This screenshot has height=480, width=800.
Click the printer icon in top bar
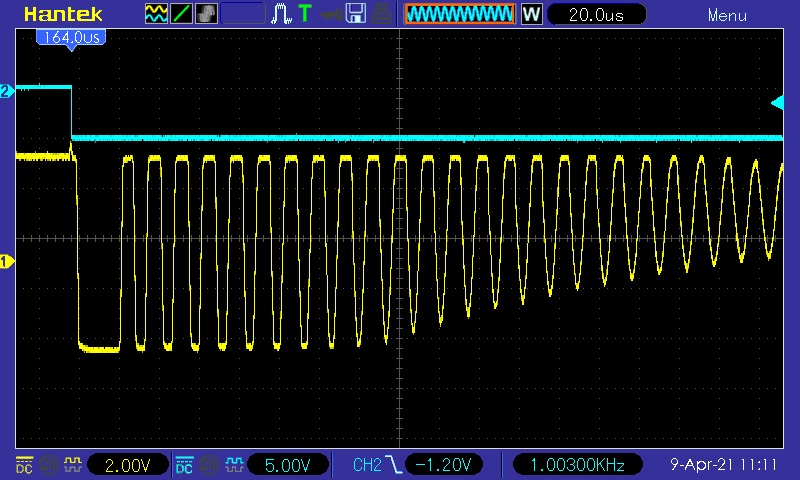pos(381,14)
